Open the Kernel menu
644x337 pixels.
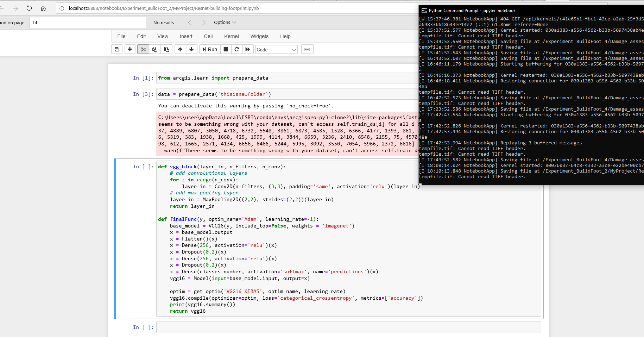click(x=232, y=36)
